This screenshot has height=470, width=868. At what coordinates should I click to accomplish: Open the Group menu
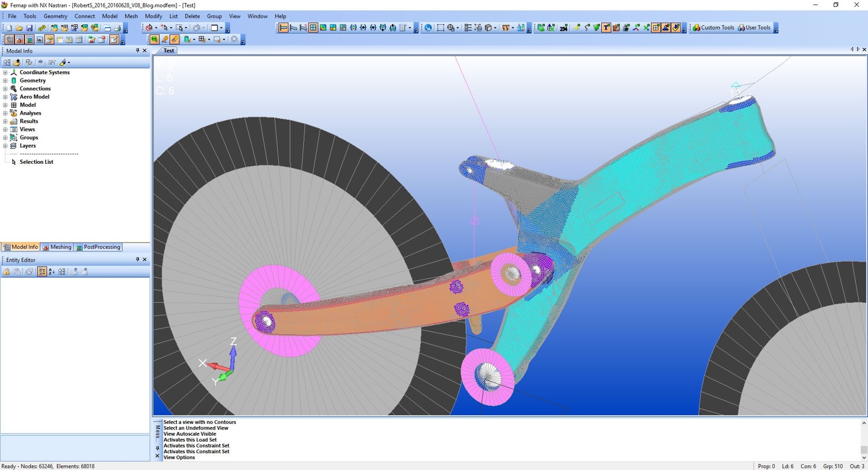(x=214, y=16)
